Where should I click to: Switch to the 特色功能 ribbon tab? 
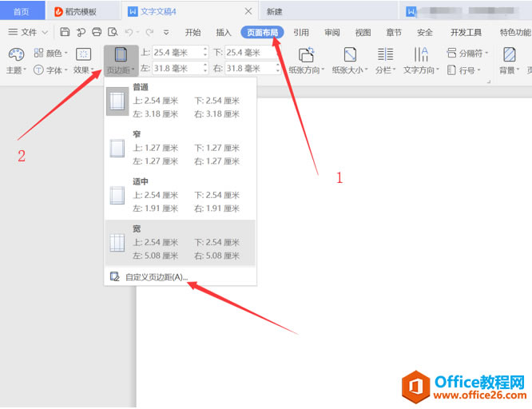[515, 32]
